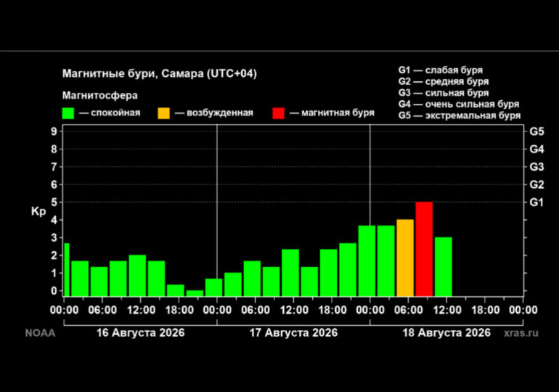Viewport: 559px width, 392px height.
Task: Select the orange Kp 4 bar
Action: coord(405,258)
